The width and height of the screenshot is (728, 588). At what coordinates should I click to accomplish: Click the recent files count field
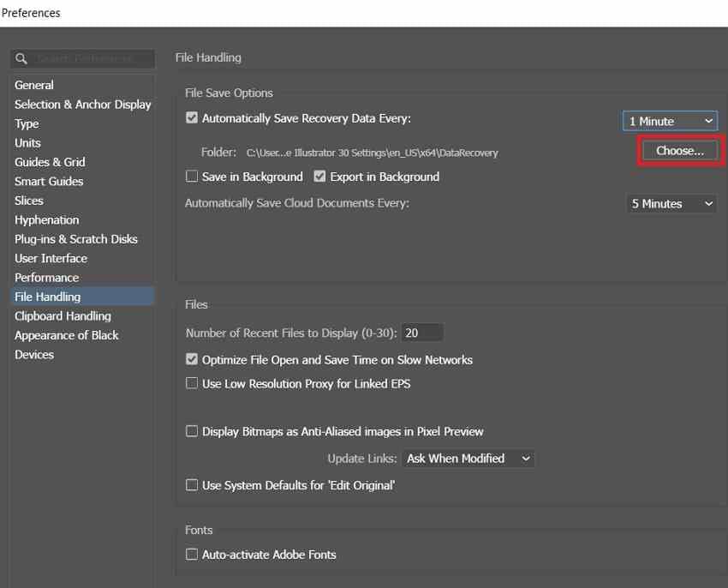click(422, 333)
